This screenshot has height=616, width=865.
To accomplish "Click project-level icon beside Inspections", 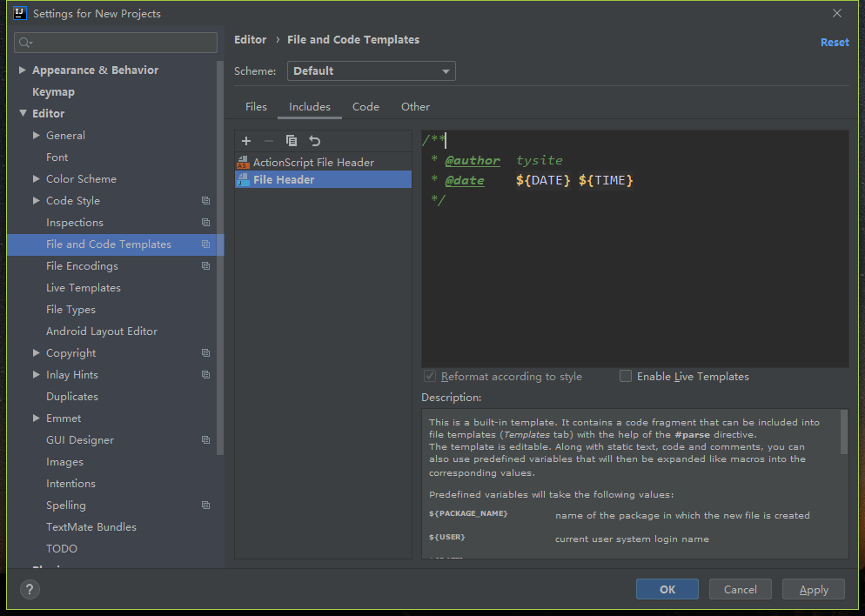I will coord(205,222).
